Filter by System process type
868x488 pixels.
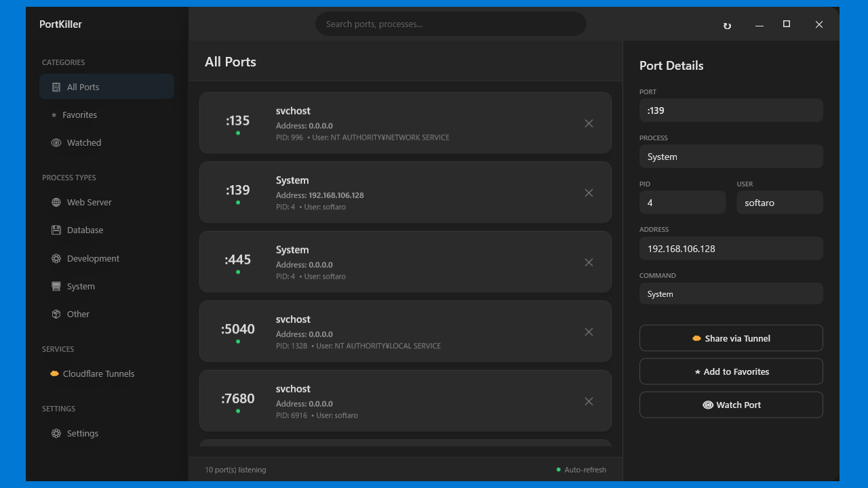coord(81,286)
